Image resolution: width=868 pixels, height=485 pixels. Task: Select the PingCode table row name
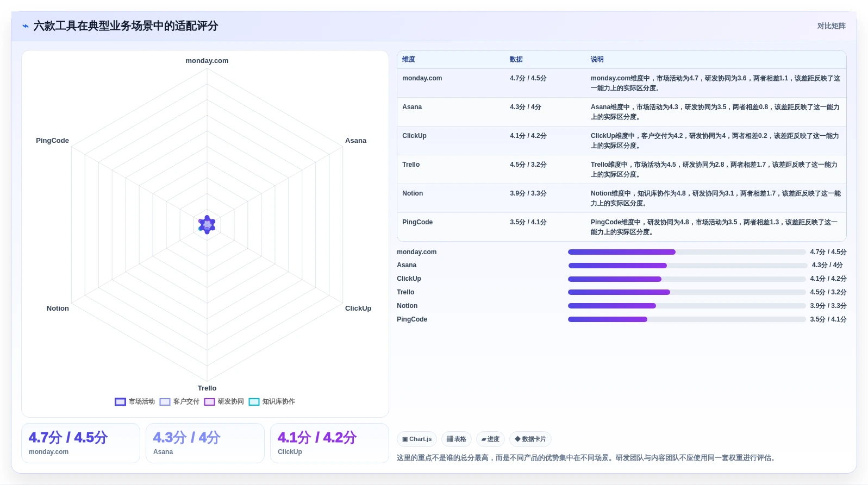click(417, 222)
